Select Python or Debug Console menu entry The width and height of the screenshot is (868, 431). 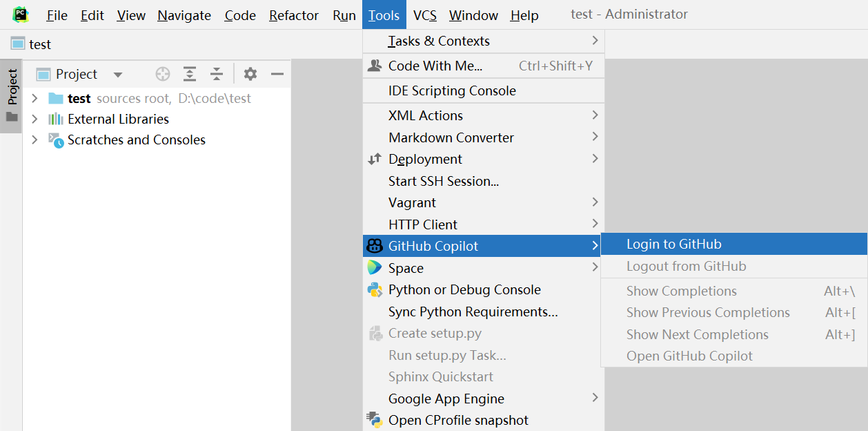484,289
